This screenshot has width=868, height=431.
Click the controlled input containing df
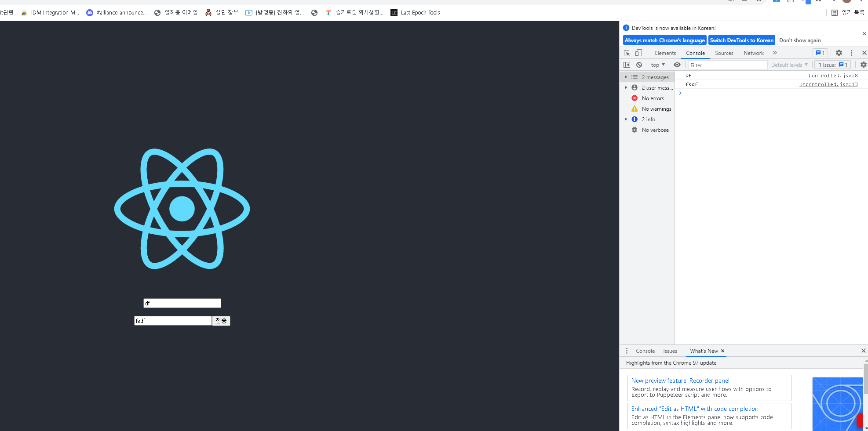tap(182, 303)
